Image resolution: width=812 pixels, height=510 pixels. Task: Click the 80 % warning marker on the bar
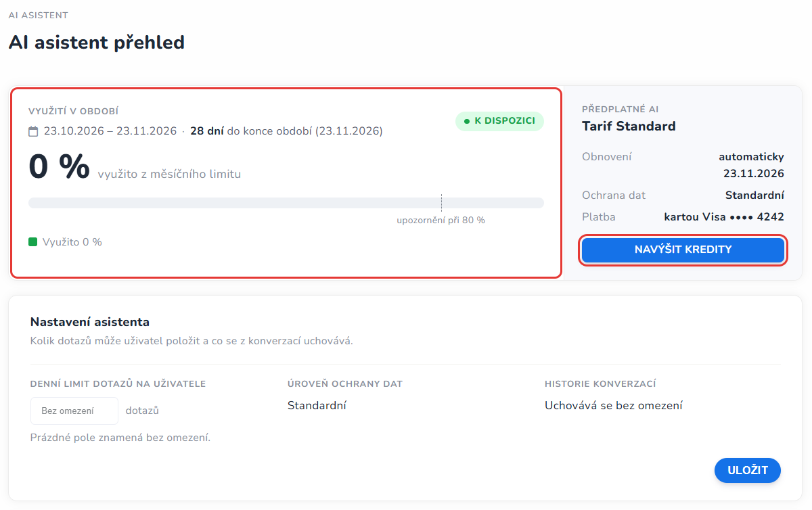click(441, 203)
